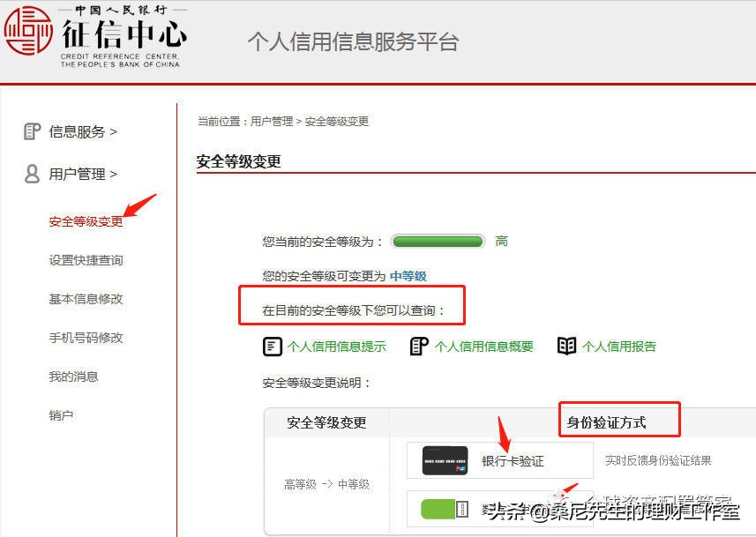Select 安全等级变更 in the sidebar menu
This screenshot has height=537, width=756.
click(x=86, y=221)
